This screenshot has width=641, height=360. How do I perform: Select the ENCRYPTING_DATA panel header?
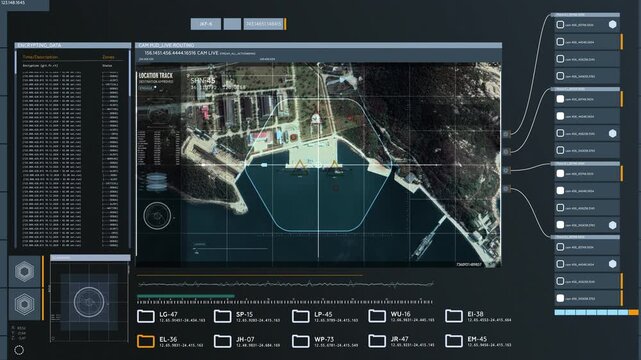[x=73, y=45]
